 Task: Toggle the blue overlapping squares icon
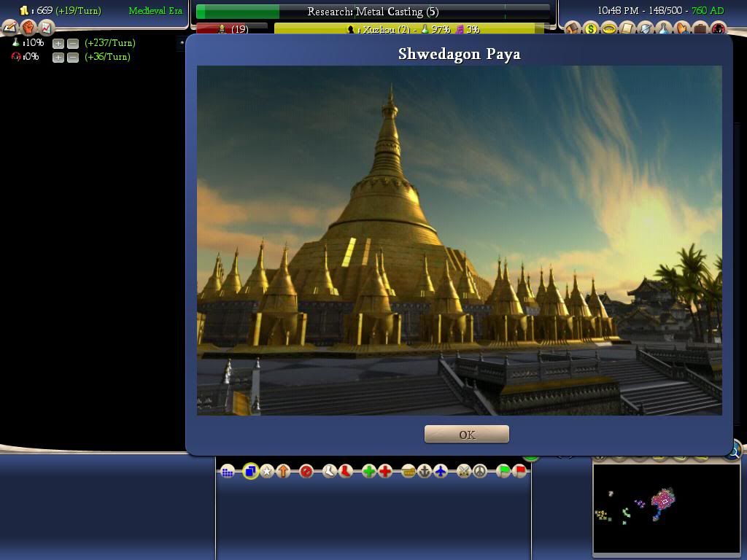point(251,472)
